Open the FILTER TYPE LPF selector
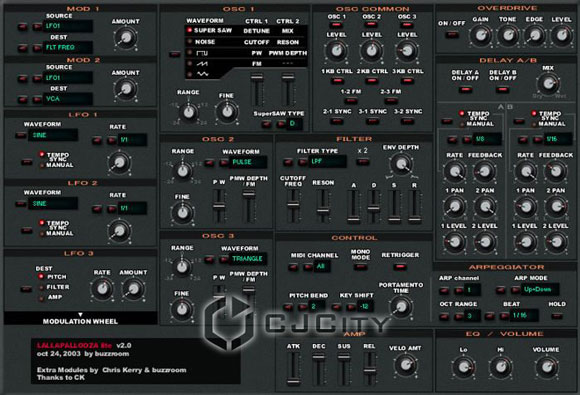Screen dimensions: 580x395 click(327, 162)
